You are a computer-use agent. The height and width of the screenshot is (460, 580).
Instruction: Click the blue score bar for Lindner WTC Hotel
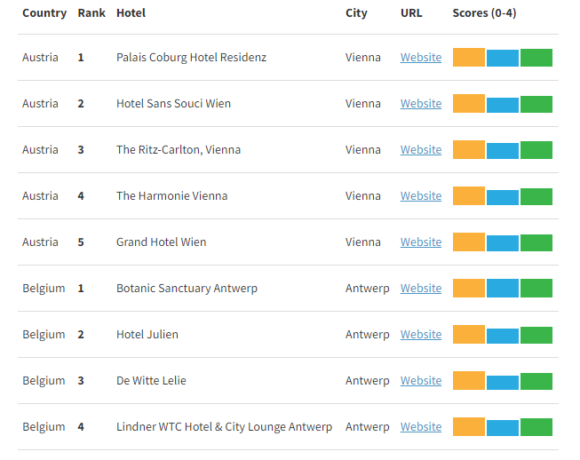tap(502, 428)
